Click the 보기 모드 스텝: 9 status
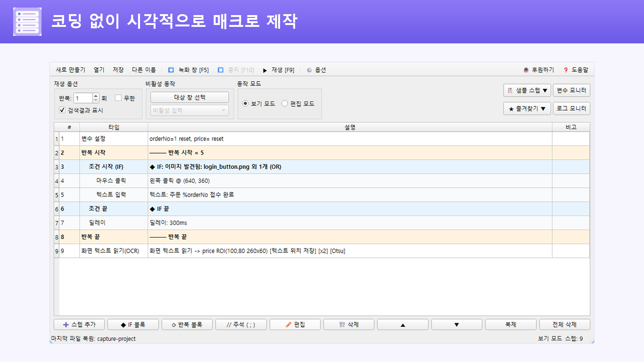Image resolution: width=644 pixels, height=362 pixels. coord(561,338)
